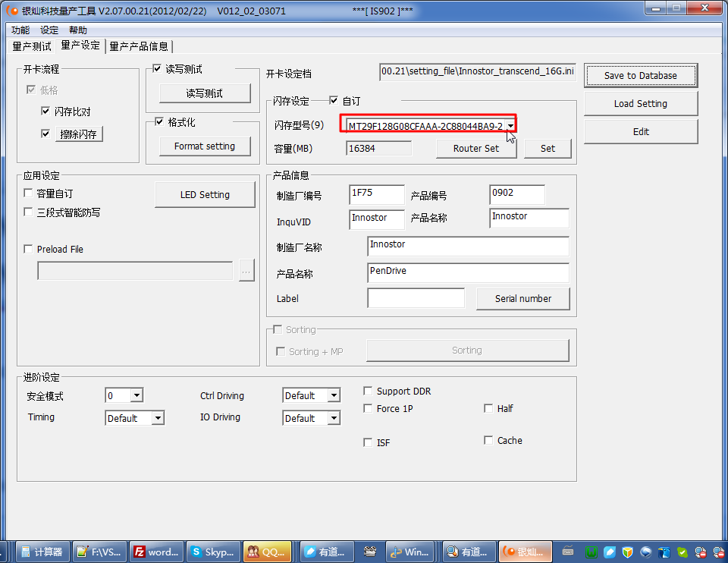Click the 制造厂名称 Innostor field

point(468,246)
